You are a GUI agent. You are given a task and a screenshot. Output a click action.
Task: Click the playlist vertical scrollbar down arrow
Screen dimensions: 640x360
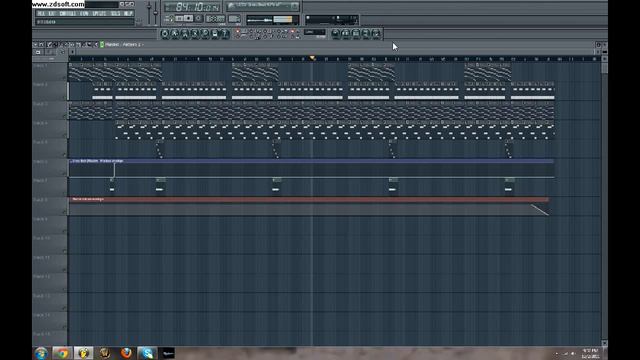(x=604, y=343)
